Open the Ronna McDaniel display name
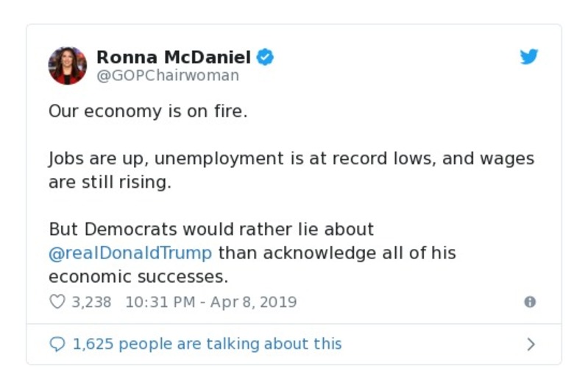The height and width of the screenshot is (391, 588). 174,57
